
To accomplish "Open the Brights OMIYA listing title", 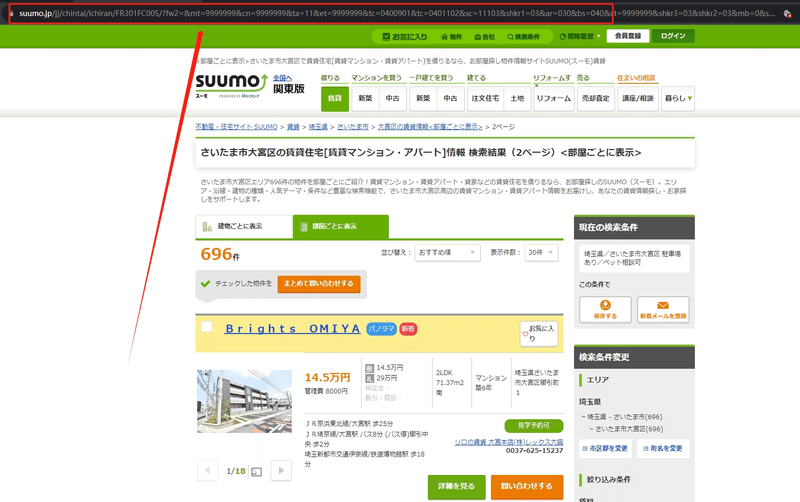I will pos(292,329).
